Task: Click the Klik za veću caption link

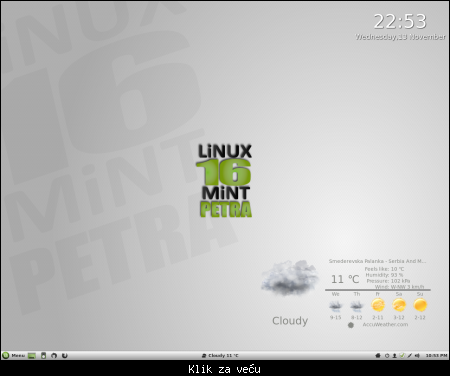Action: tap(224, 369)
